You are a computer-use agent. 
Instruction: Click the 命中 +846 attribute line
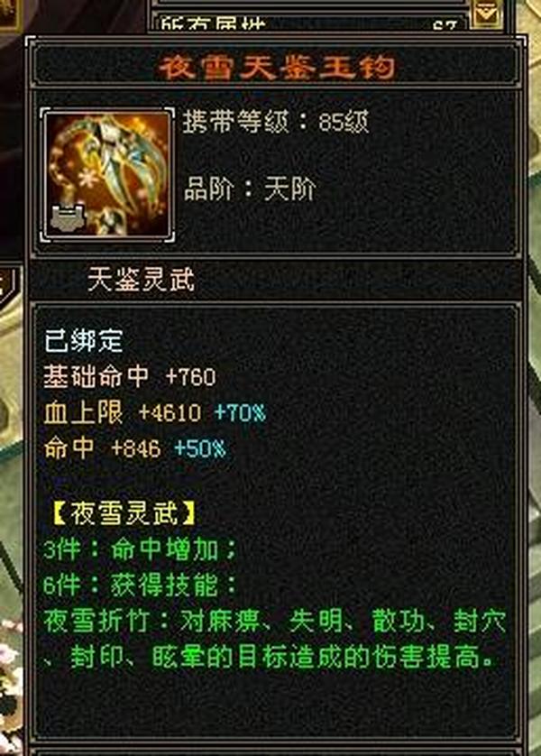(102, 448)
